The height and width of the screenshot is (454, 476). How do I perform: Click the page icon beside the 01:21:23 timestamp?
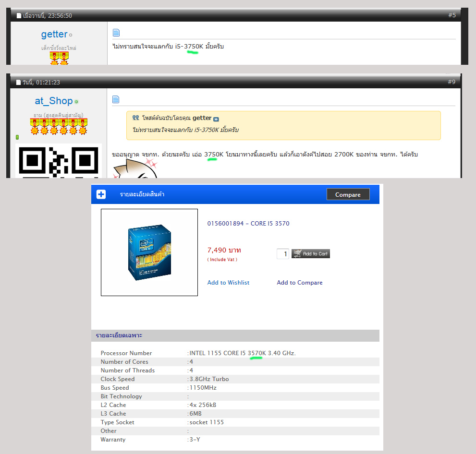(19, 82)
